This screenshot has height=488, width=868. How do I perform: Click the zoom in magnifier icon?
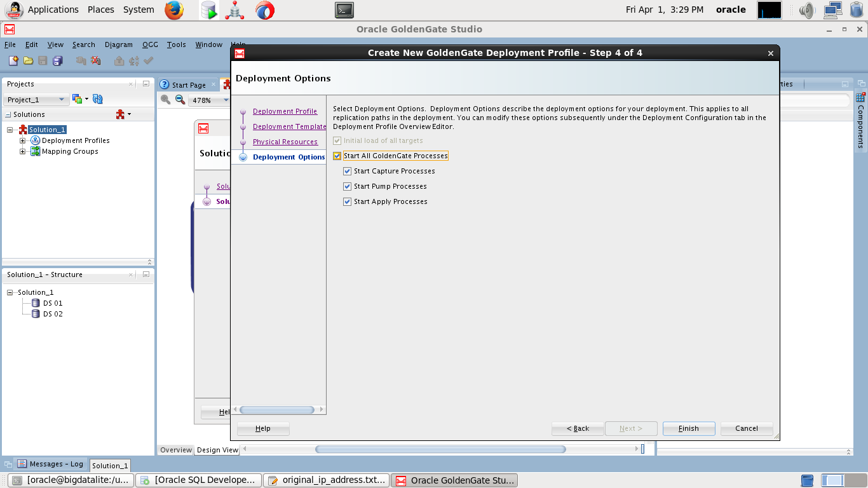click(x=166, y=100)
